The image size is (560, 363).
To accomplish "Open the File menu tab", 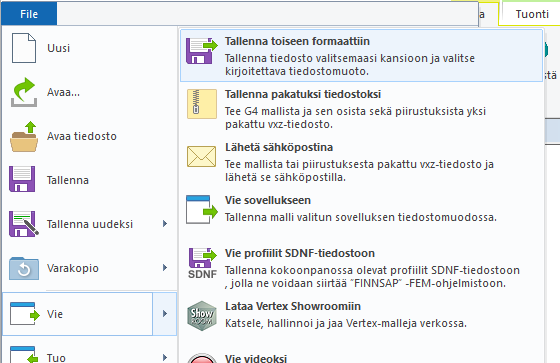I will coord(29,14).
